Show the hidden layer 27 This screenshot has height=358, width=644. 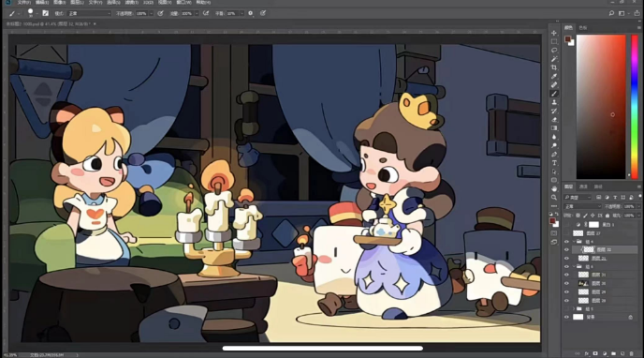click(x=567, y=233)
